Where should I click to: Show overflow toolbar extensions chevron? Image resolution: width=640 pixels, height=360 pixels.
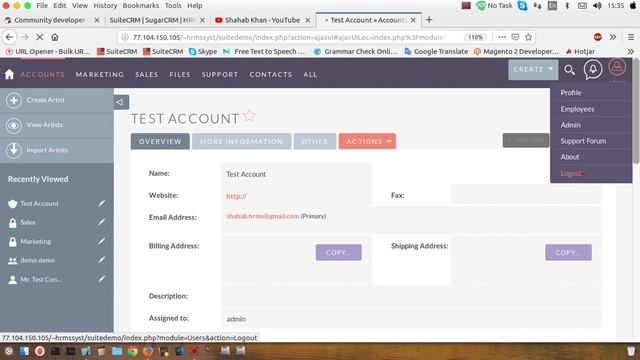point(613,37)
